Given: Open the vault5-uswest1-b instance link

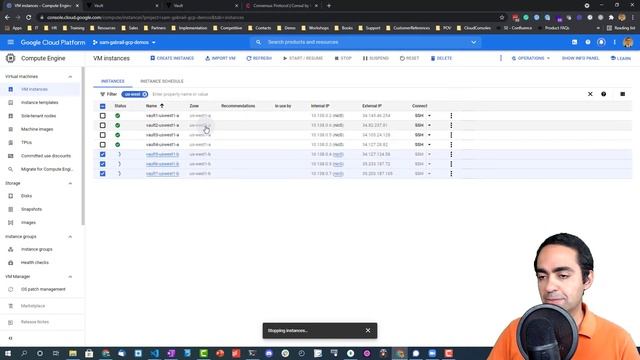Looking at the screenshot, I should (x=162, y=154).
